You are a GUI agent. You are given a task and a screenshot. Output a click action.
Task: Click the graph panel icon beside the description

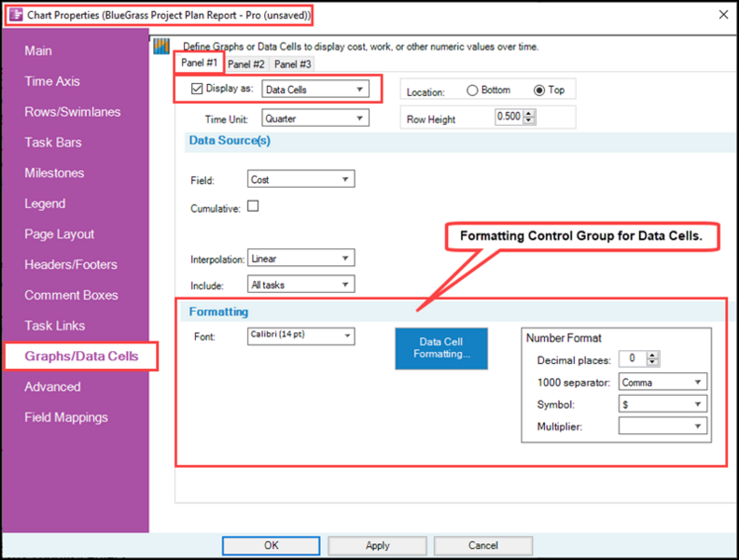tap(161, 46)
